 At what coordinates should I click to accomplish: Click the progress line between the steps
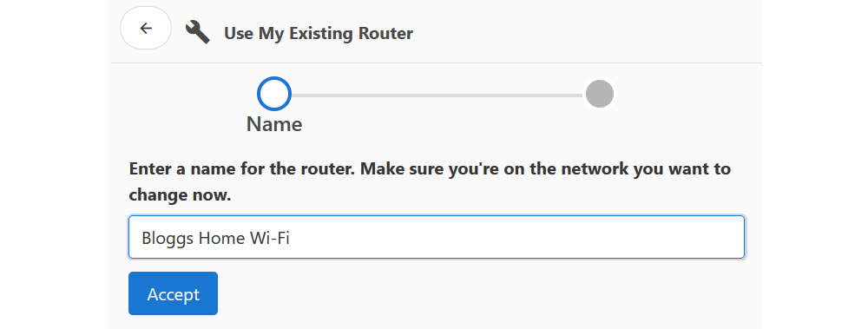tap(437, 95)
